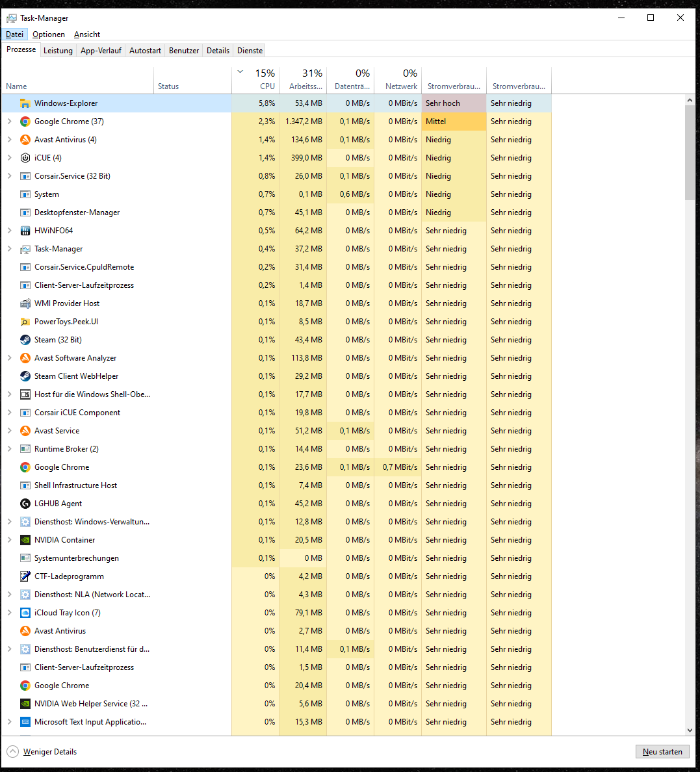Open the Ansicht menu
This screenshot has height=772, width=700.
pos(87,34)
